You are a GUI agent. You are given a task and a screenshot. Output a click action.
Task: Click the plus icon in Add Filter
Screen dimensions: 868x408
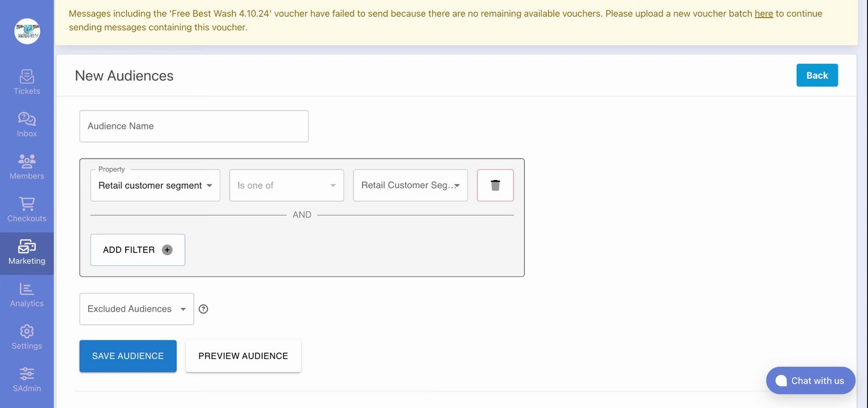pos(167,250)
